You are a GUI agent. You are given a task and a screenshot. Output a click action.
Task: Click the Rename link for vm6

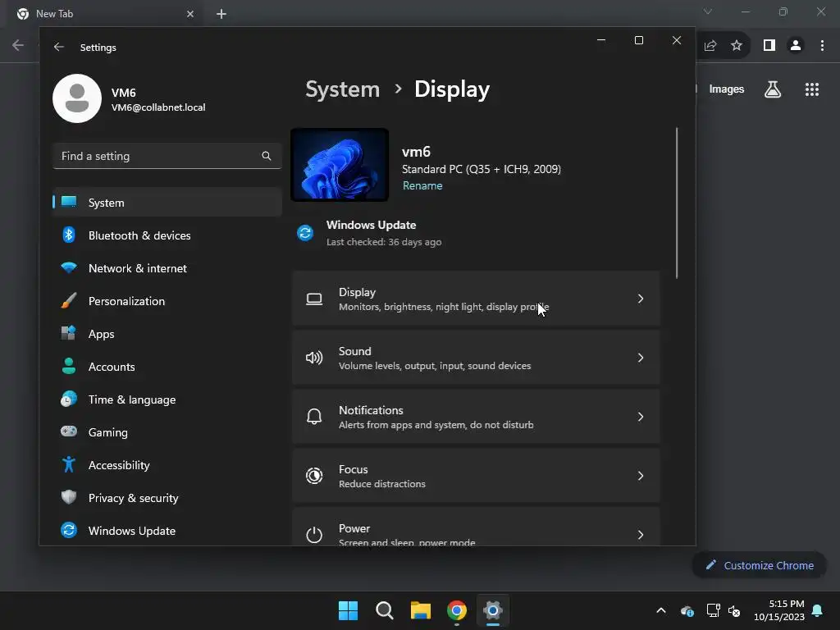422,185
